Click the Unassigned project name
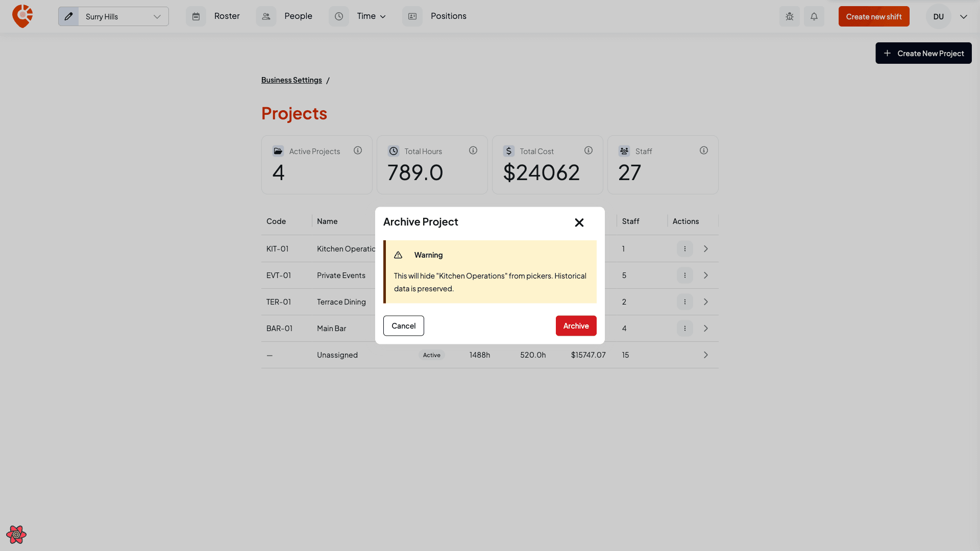The height and width of the screenshot is (551, 980). [x=337, y=355]
